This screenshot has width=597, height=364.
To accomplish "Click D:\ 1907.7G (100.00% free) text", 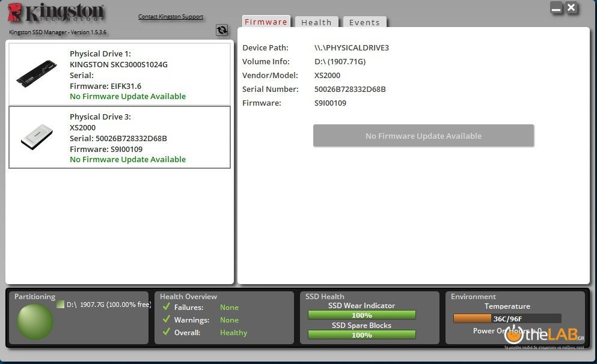I will click(109, 305).
